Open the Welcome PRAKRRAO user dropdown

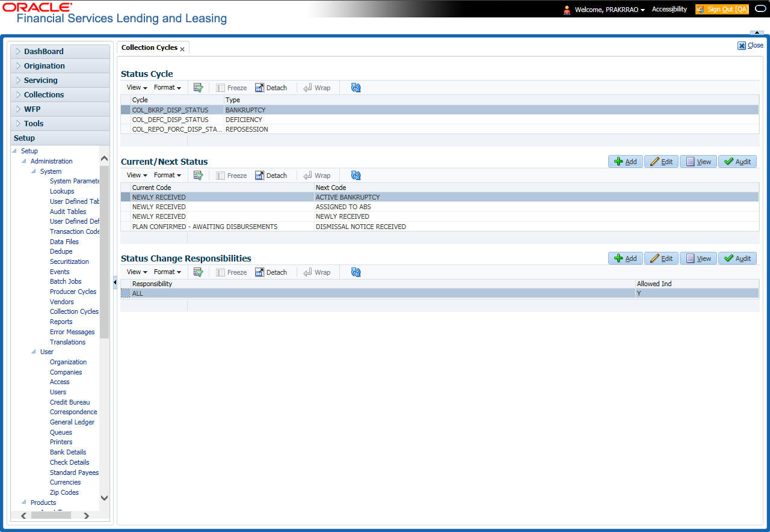tap(610, 10)
